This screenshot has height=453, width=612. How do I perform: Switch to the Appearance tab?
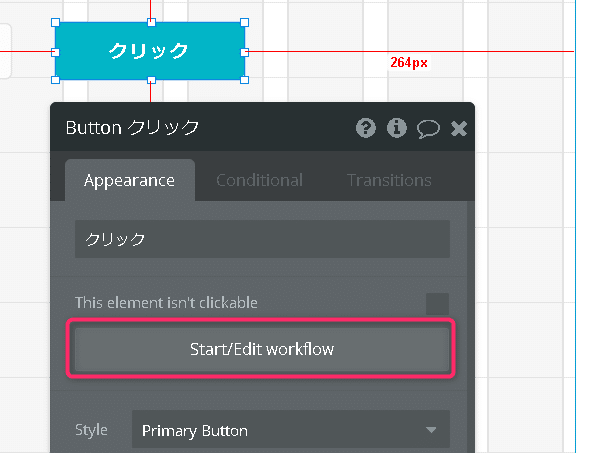(129, 180)
